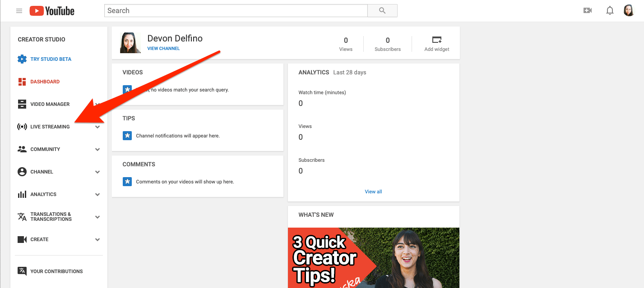The image size is (644, 288).
Task: Click the Community people icon
Action: pyautogui.click(x=22, y=149)
